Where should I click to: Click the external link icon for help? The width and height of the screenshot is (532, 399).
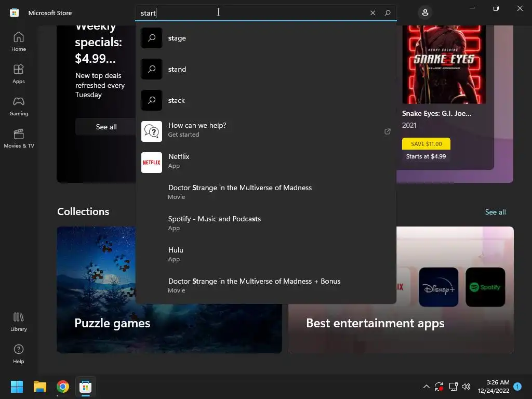pos(387,131)
